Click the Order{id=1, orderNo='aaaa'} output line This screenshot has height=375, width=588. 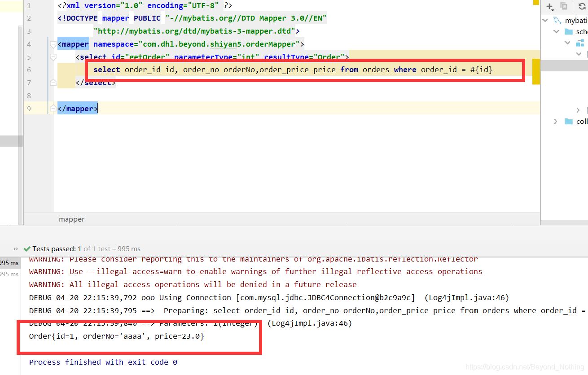click(117, 336)
